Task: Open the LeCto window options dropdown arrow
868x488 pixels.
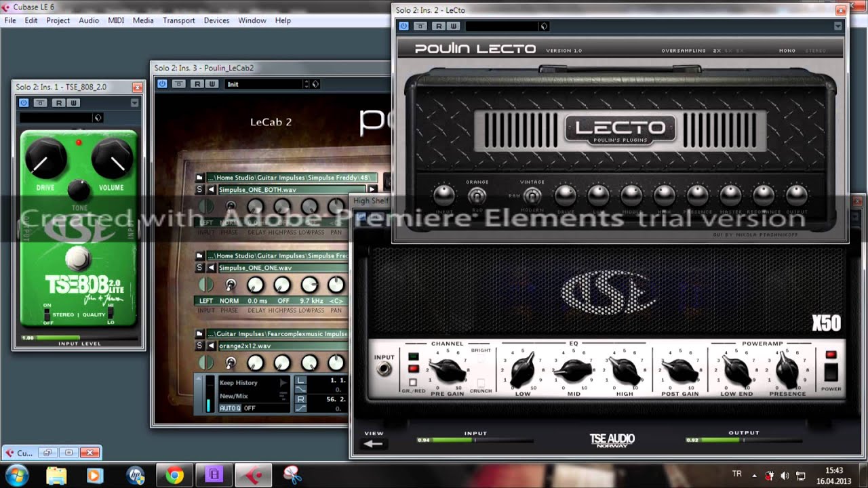Action: tap(838, 26)
